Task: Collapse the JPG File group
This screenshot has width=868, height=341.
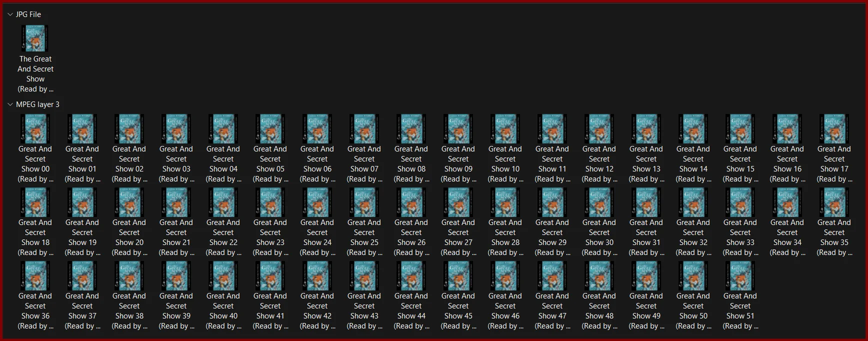Action: coord(10,14)
